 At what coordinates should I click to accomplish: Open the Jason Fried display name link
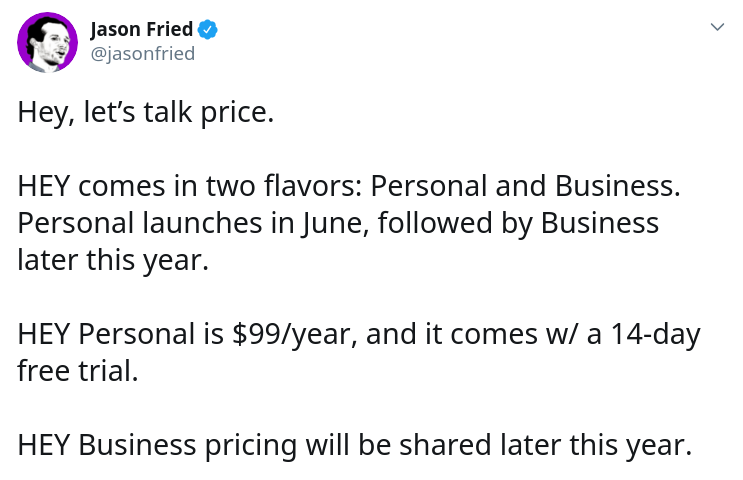[x=142, y=29]
